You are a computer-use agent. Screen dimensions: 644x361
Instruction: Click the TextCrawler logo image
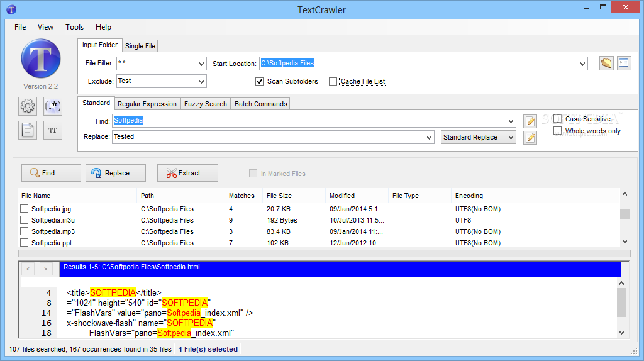[41, 58]
